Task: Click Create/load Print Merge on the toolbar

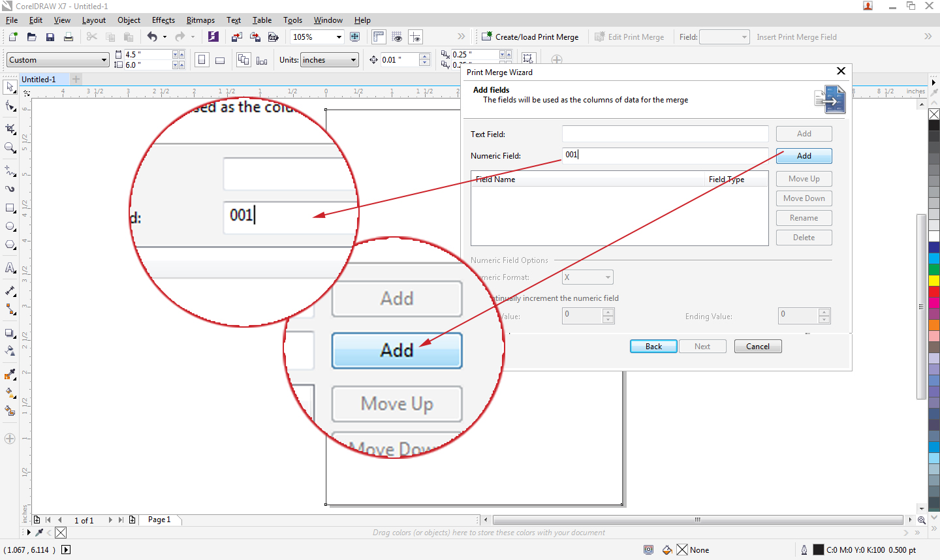Action: pyautogui.click(x=530, y=37)
